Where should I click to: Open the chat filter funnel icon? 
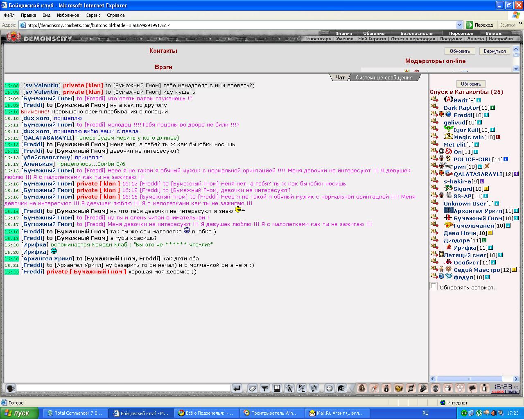coord(264,388)
